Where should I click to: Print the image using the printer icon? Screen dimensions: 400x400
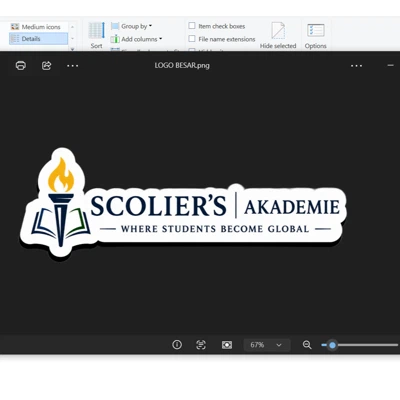coord(21,66)
